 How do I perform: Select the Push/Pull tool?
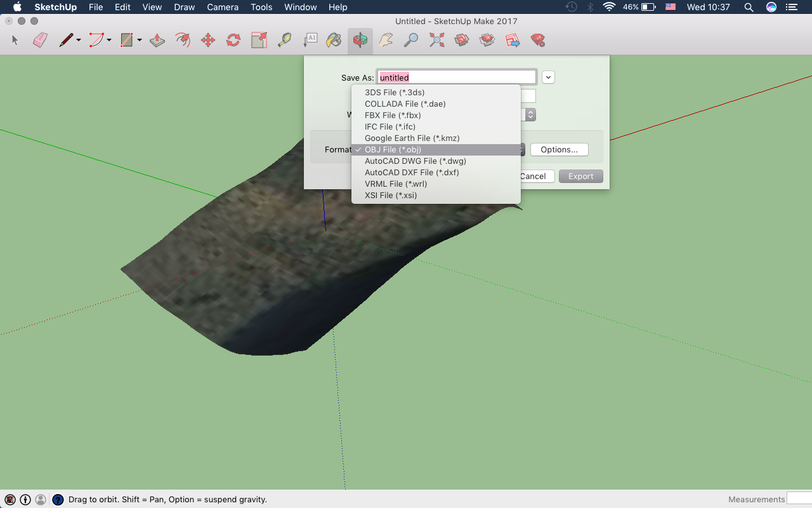(x=157, y=41)
